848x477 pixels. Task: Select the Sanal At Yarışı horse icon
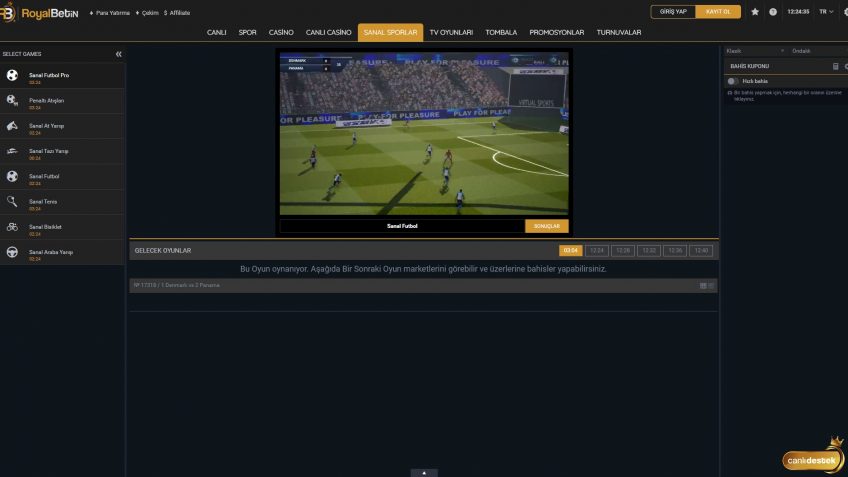[12, 125]
